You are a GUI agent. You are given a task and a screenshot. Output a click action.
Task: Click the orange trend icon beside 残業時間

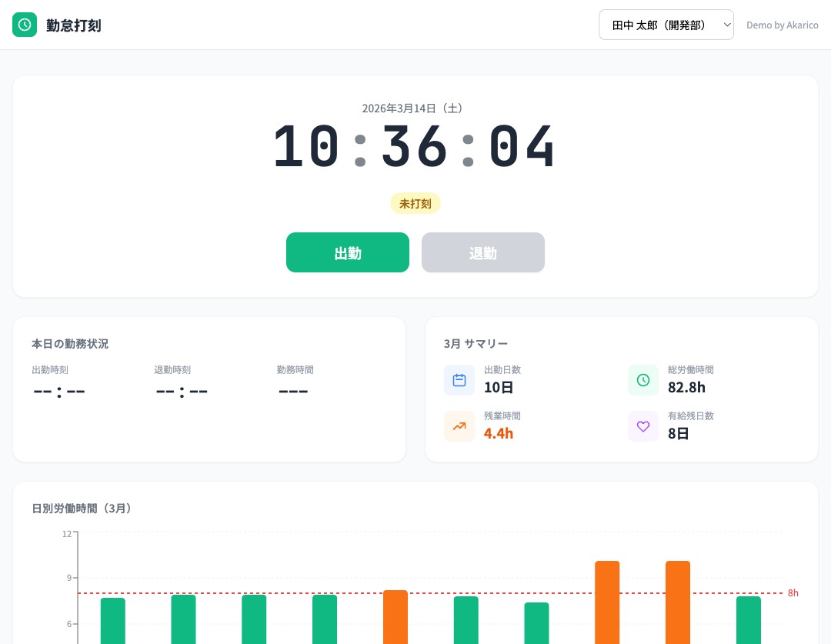pos(459,426)
